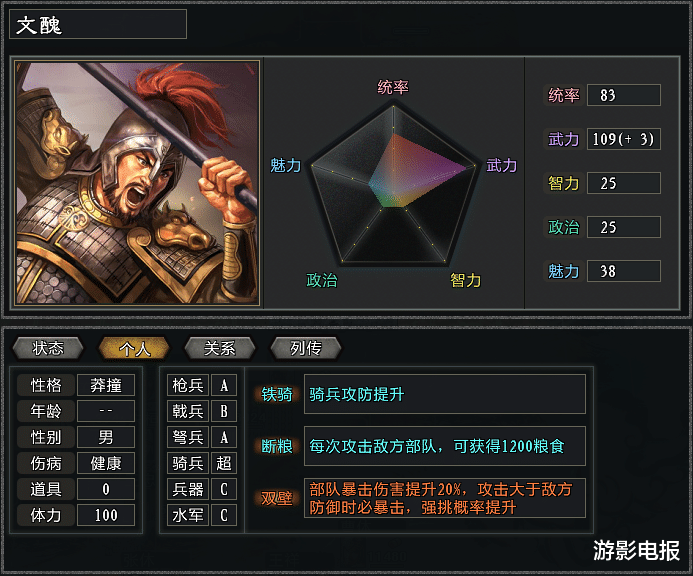The height and width of the screenshot is (576, 693).
Task: Click the 魅力 value field showing 38
Action: coord(624,271)
